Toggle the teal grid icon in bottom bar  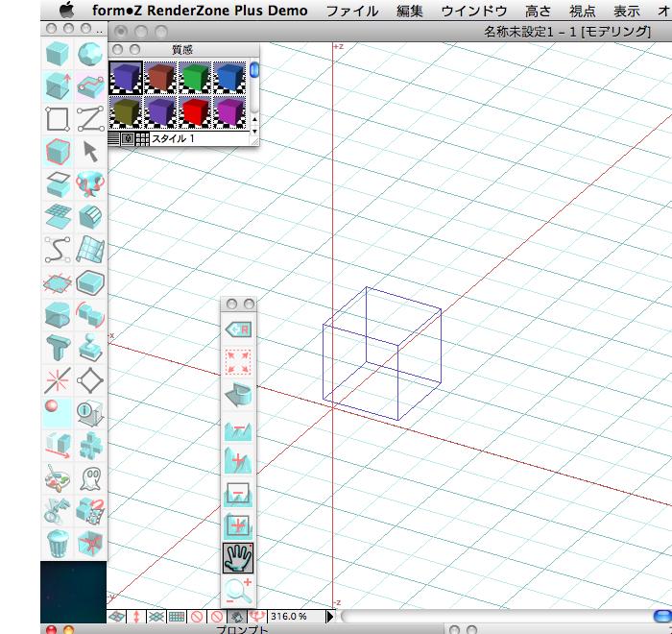[x=177, y=617]
